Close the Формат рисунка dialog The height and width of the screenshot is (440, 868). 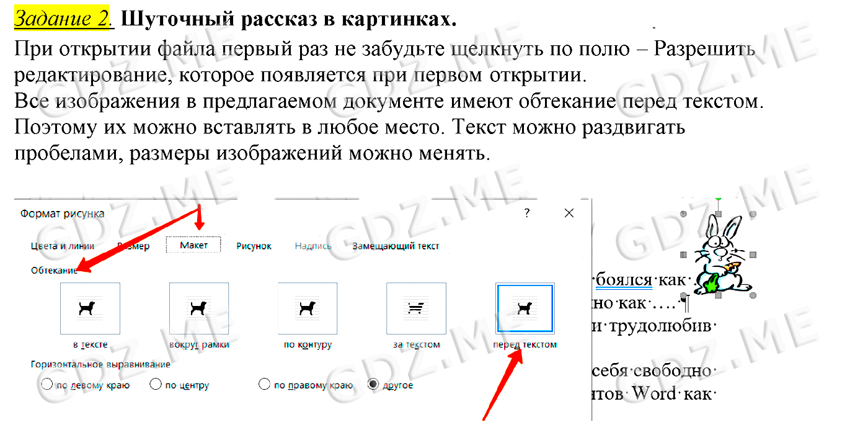569,213
